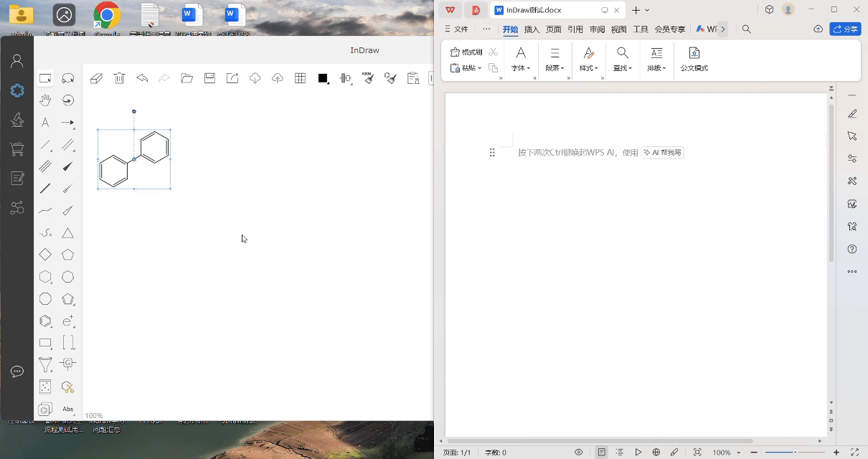Select the lasso selection tool in InDraw
The image size is (868, 459).
click(x=68, y=78)
